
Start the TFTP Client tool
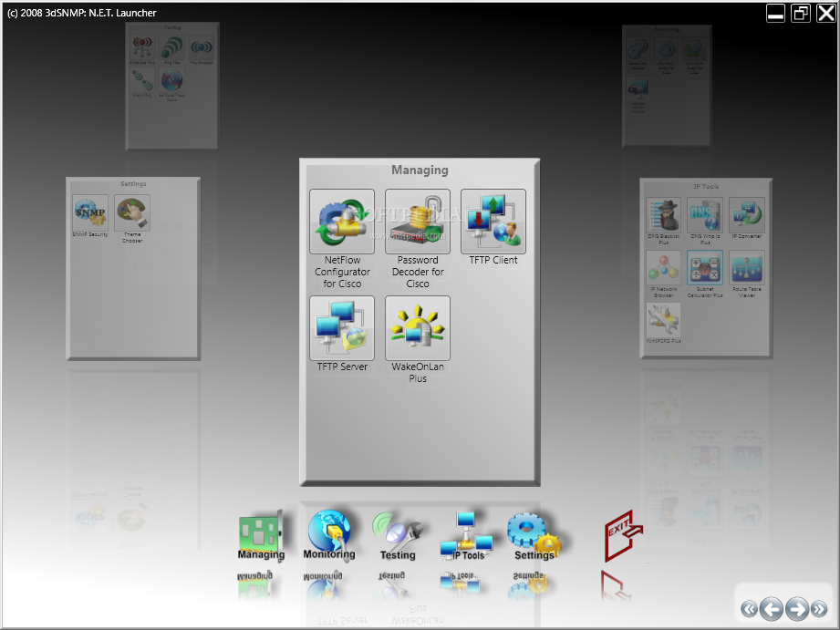click(493, 222)
